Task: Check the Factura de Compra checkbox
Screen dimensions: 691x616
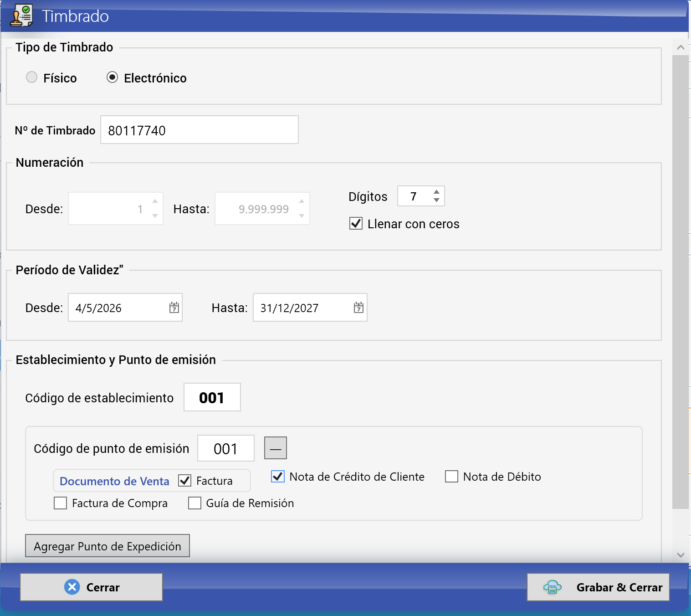Action: click(x=60, y=503)
